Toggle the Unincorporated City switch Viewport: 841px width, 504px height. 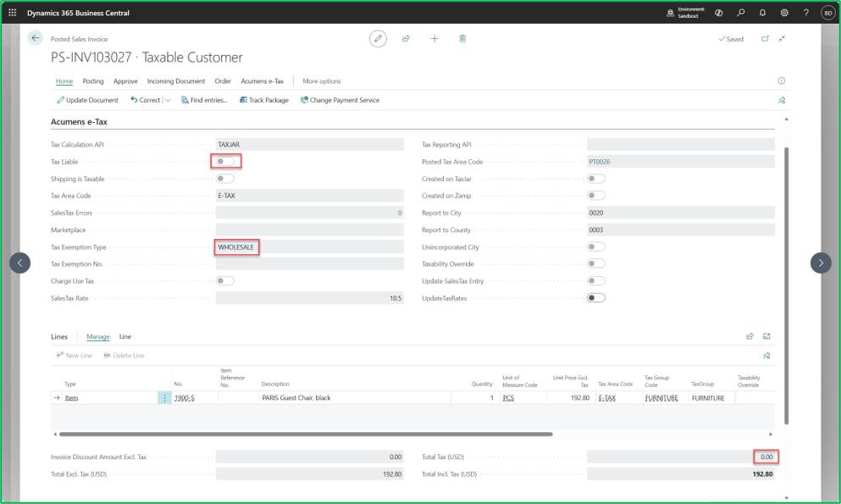[x=596, y=246]
